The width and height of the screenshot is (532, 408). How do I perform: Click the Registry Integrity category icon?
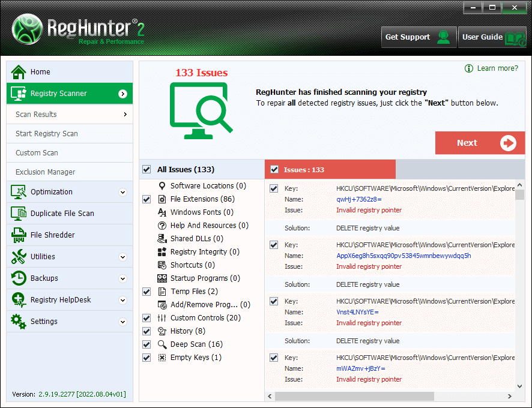point(162,252)
